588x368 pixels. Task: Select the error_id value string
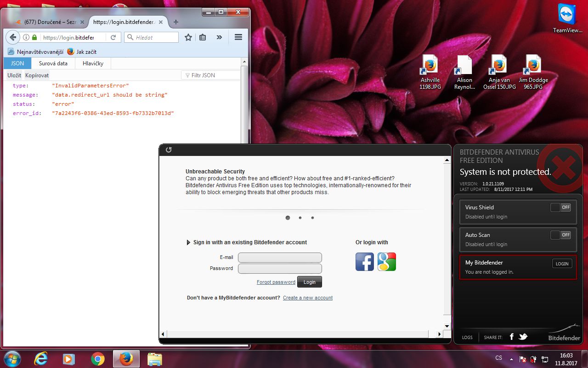point(113,113)
